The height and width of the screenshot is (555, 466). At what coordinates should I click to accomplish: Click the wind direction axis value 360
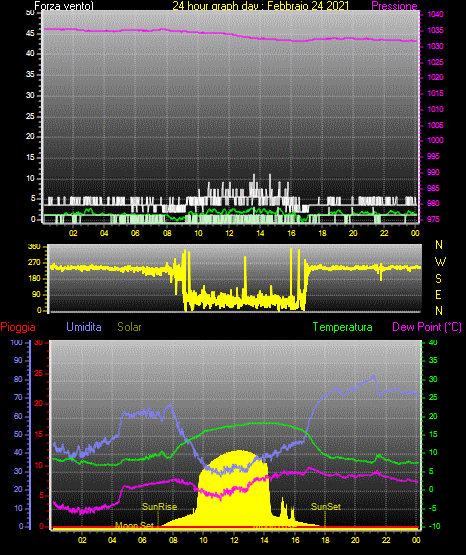tap(34, 247)
